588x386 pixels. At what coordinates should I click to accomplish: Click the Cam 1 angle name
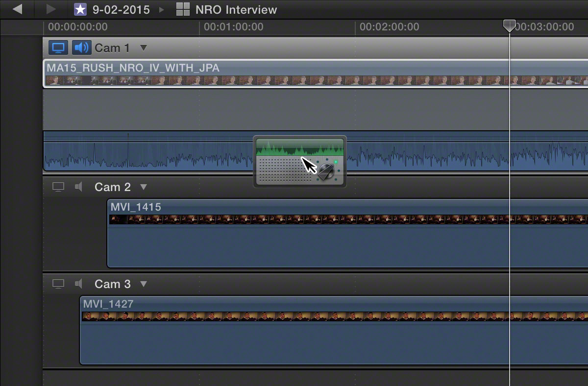(x=112, y=48)
